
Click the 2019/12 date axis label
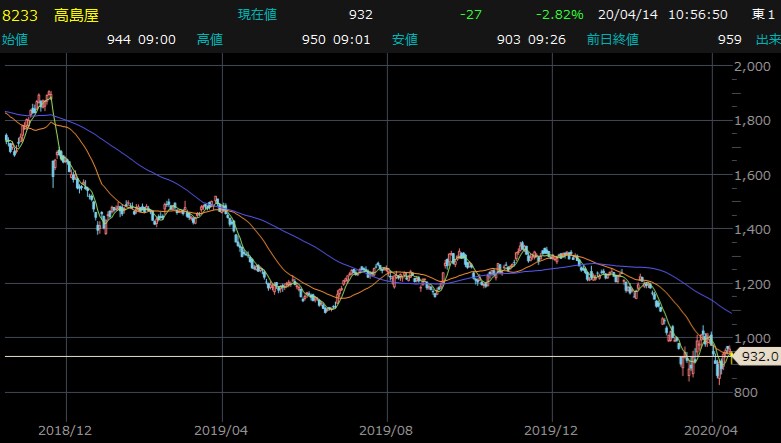pos(551,431)
